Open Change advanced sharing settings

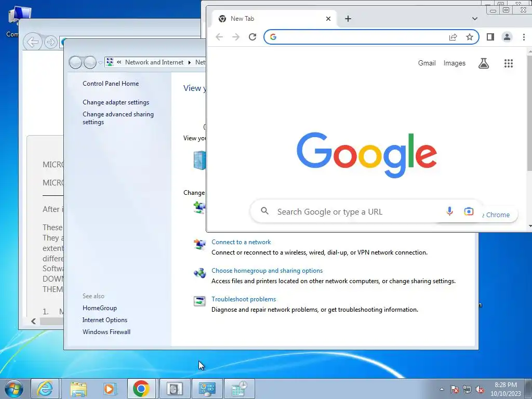click(118, 118)
